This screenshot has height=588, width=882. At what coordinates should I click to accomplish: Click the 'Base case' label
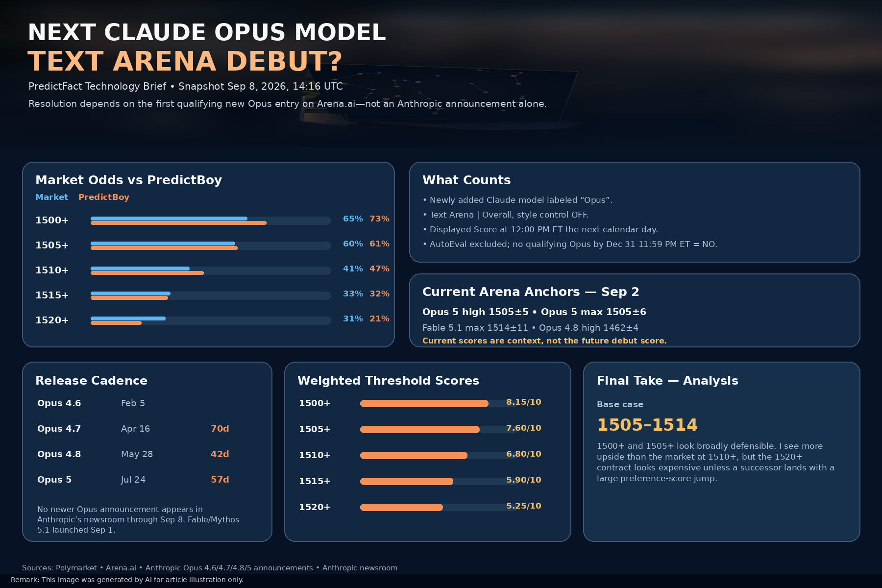620,404
